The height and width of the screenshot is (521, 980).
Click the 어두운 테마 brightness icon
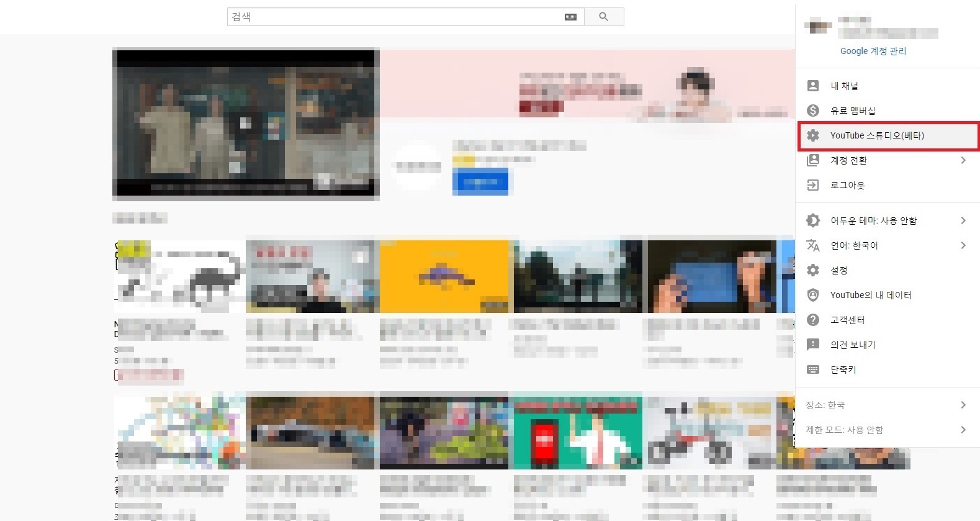[812, 220]
